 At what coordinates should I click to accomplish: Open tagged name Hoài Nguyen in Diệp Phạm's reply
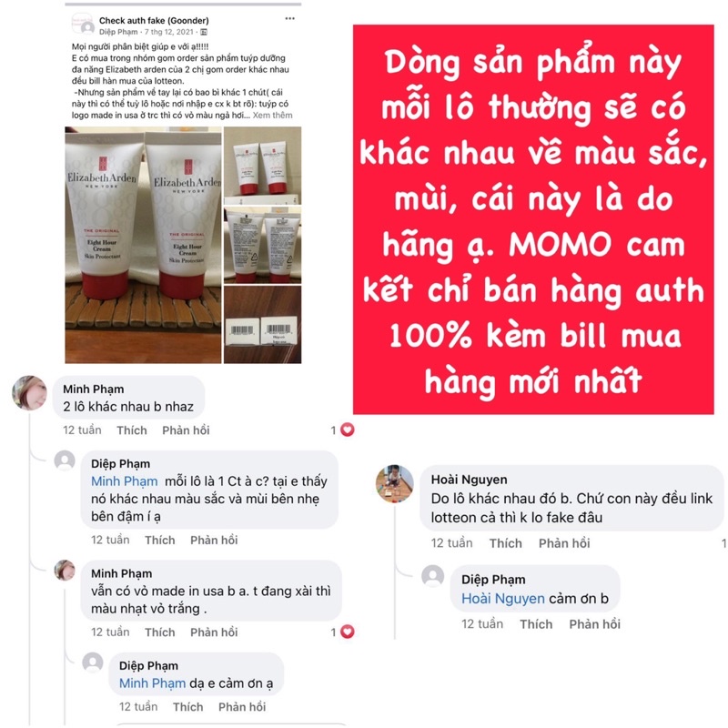503,599
